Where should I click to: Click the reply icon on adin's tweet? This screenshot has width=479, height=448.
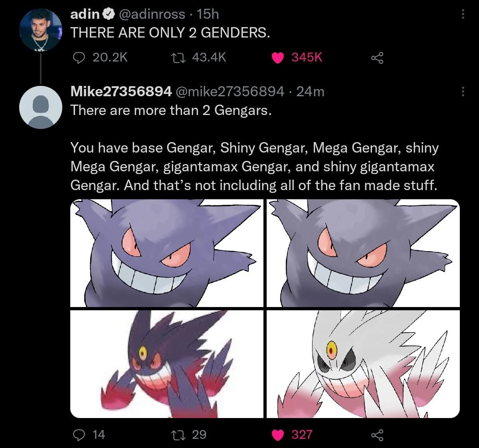coord(80,58)
